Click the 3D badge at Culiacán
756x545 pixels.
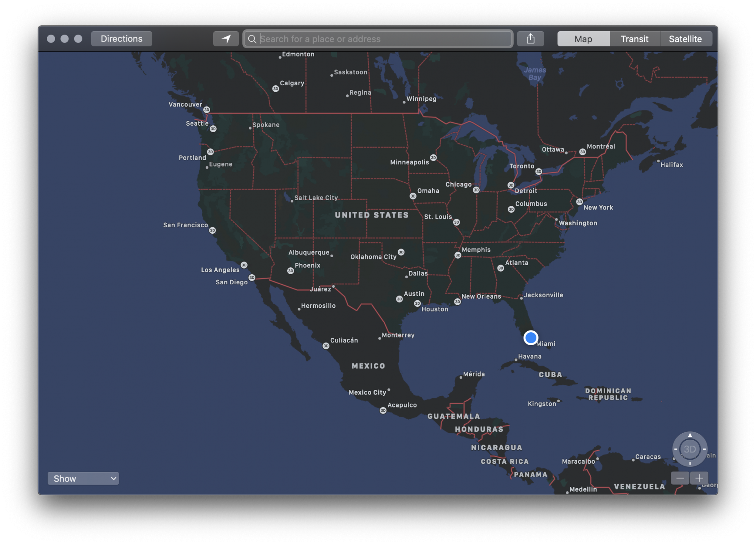[x=326, y=346]
